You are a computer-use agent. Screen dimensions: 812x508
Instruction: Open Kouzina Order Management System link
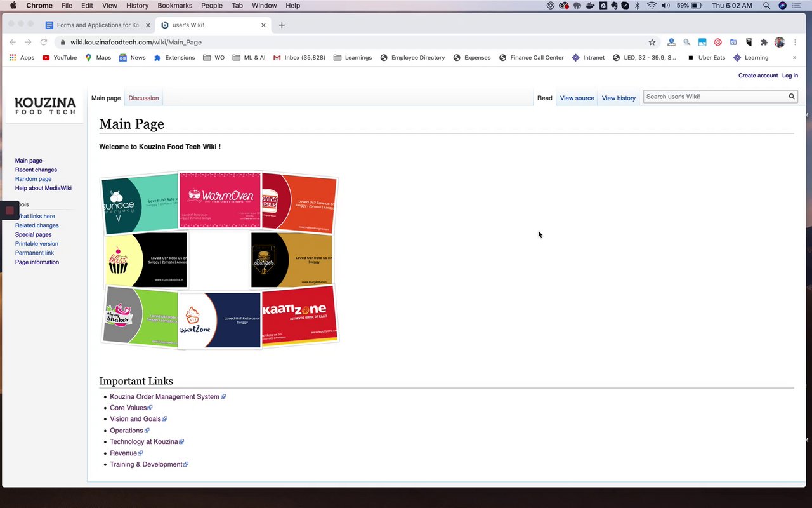coord(167,396)
